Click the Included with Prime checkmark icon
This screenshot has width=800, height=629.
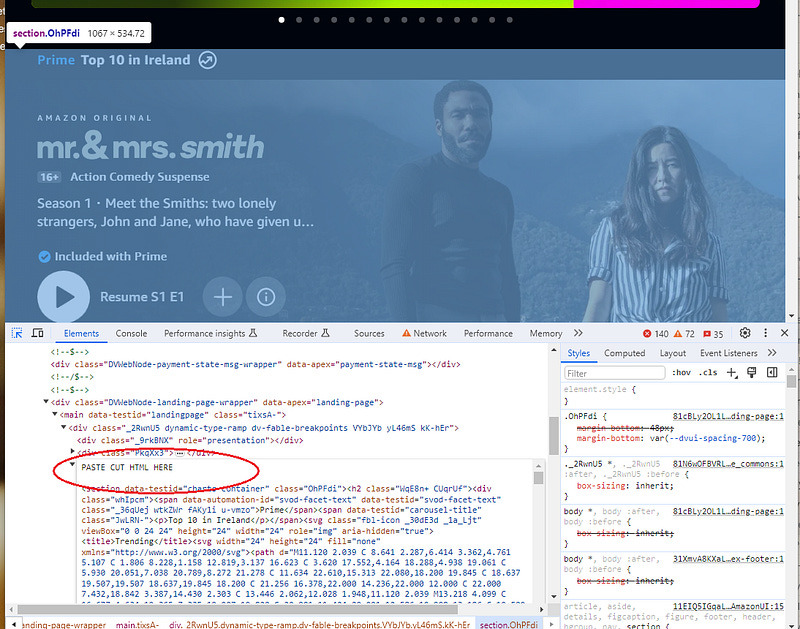(44, 257)
